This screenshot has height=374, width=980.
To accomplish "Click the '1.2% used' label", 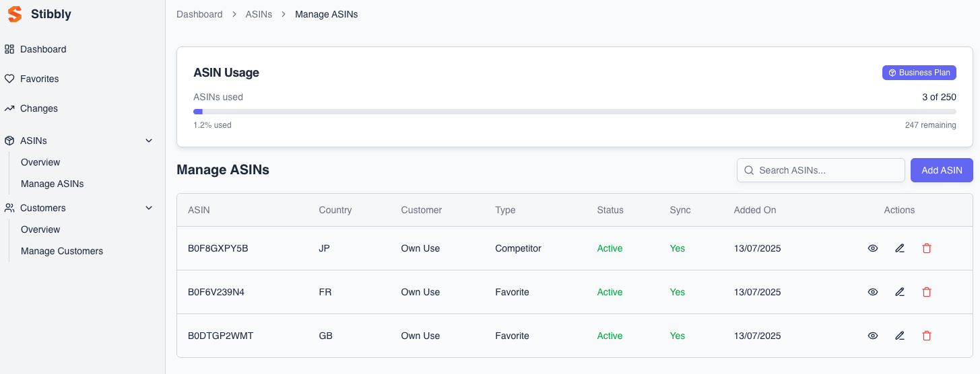I will 212,125.
